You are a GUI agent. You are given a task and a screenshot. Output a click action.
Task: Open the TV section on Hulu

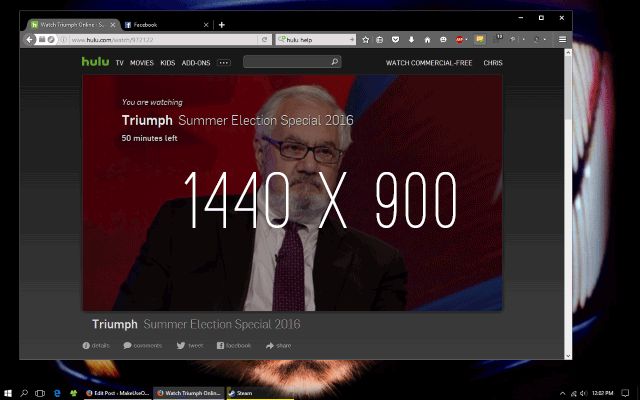coord(120,63)
